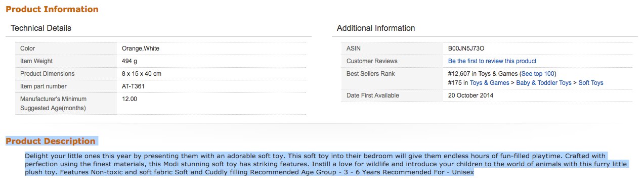644x192 pixels.
Task: Click the ASIN value B00JN5J73O
Action: pyautogui.click(x=466, y=49)
